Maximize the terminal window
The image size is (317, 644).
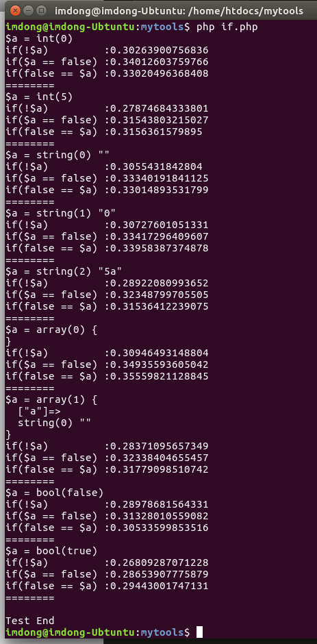[42, 11]
